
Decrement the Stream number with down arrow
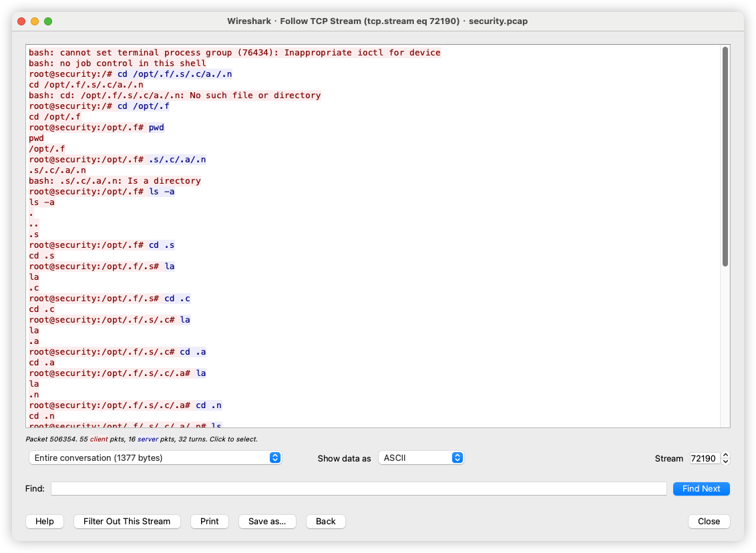(726, 462)
